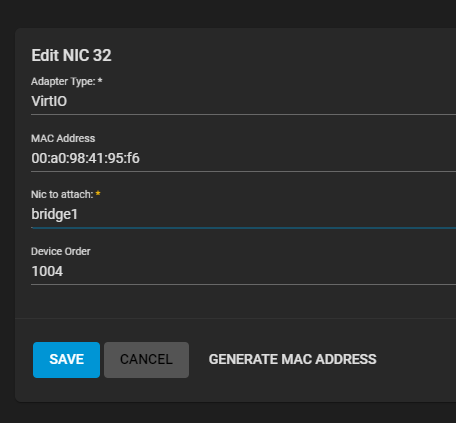Click the VirtIO adapter value text
456x423 pixels.
tap(49, 101)
